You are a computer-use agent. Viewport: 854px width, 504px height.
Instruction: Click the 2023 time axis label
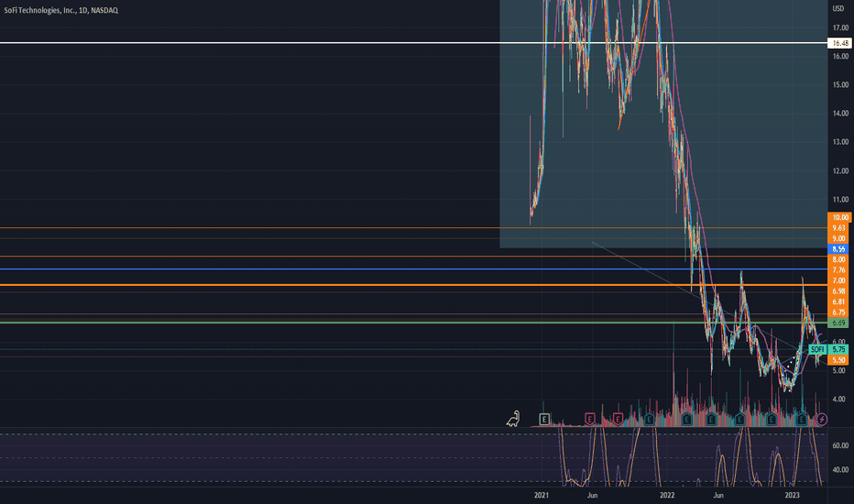coord(792,495)
